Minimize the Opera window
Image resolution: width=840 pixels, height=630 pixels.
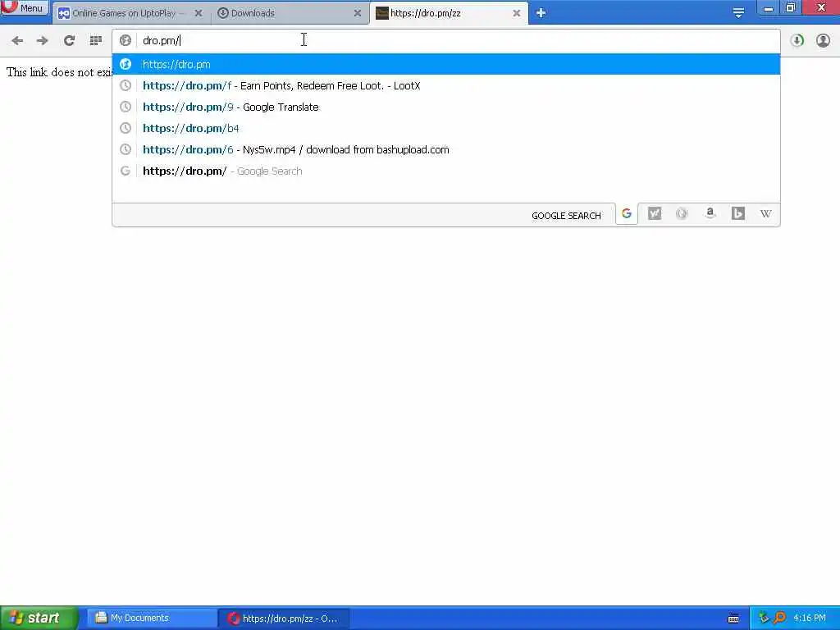click(x=768, y=8)
